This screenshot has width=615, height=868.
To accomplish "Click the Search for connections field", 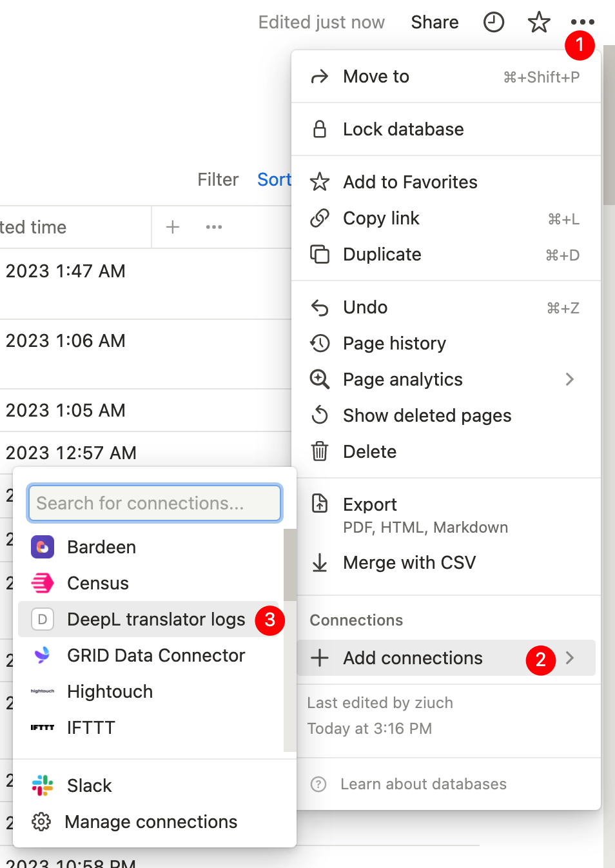I will click(153, 503).
